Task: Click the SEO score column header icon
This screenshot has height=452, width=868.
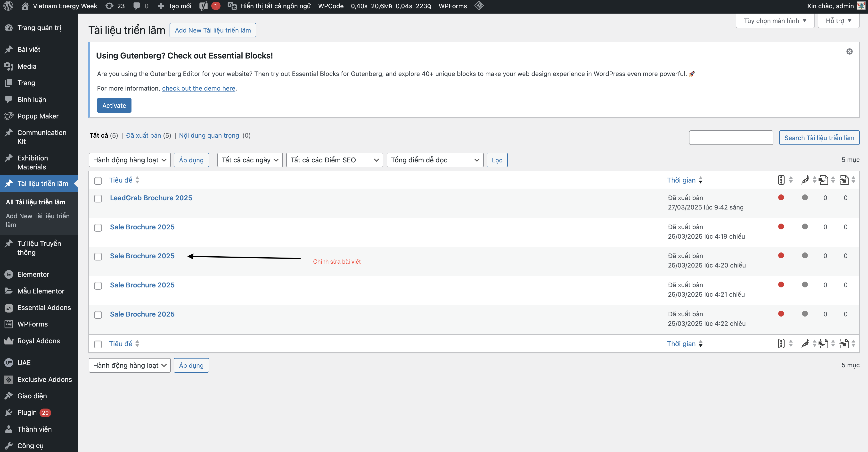Action: pyautogui.click(x=781, y=180)
